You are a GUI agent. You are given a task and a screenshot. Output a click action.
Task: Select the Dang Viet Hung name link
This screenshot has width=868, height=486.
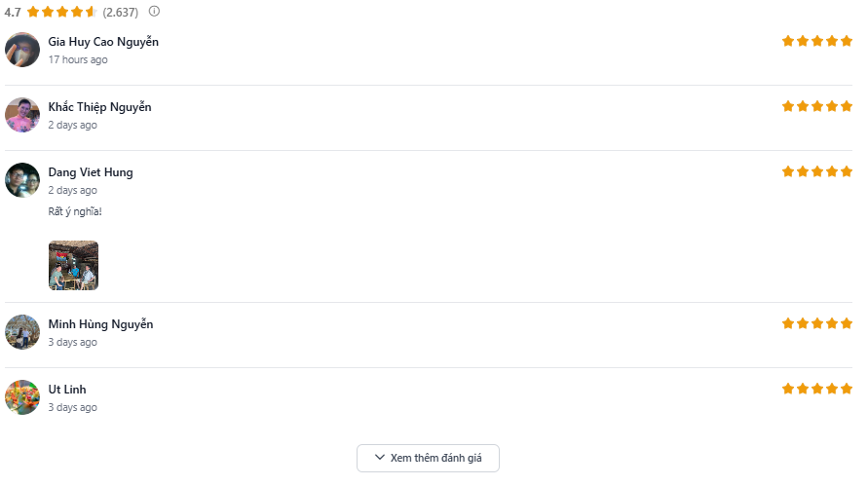click(91, 172)
